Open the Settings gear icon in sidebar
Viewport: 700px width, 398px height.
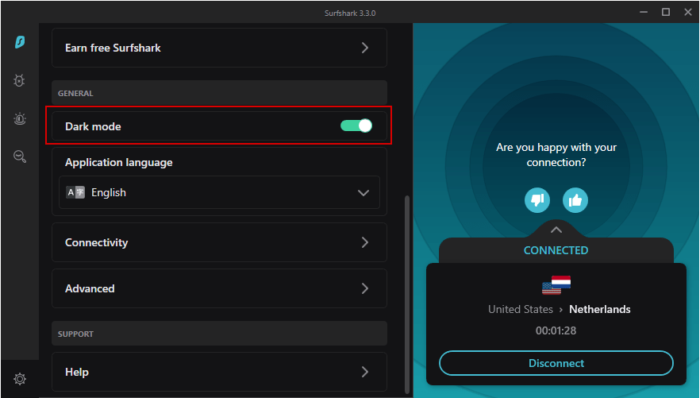(x=20, y=379)
